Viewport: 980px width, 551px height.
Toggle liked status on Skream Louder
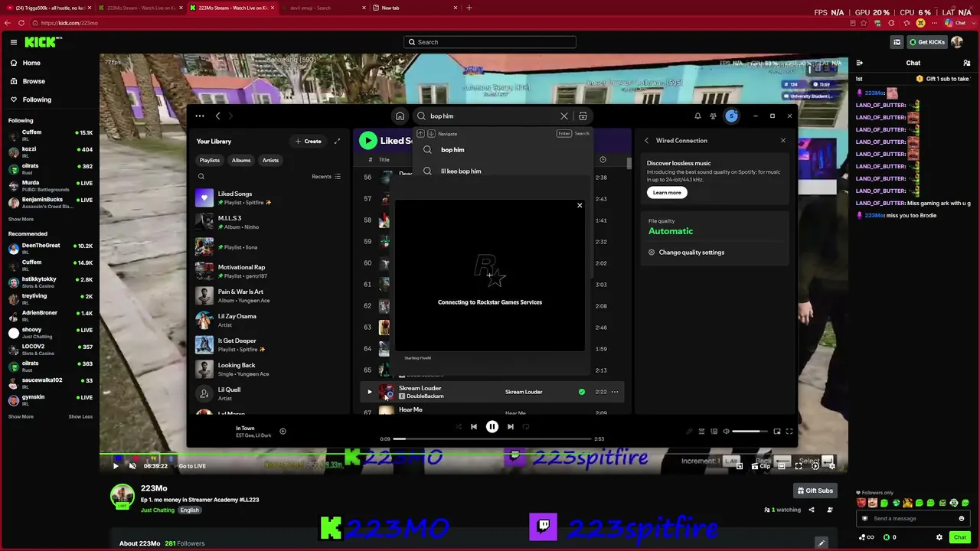(582, 392)
